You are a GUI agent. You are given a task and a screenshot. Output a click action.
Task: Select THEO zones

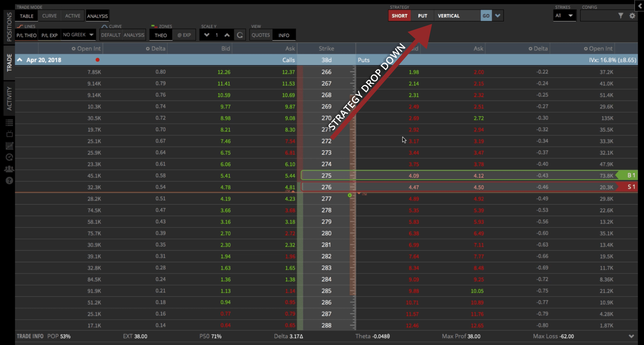(x=161, y=35)
